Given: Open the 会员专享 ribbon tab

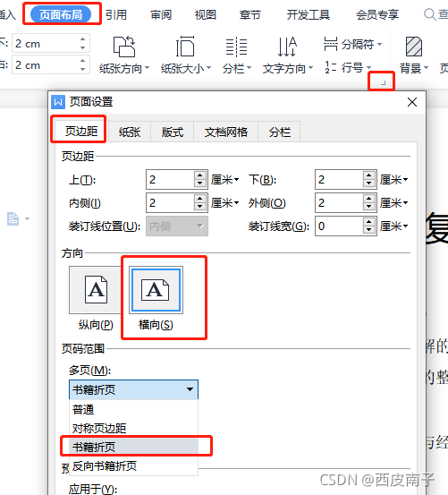Looking at the screenshot, I should tap(377, 14).
